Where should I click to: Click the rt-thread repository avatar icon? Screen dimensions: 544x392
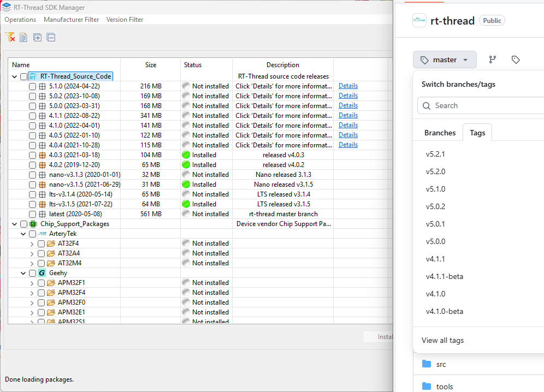[x=419, y=20]
